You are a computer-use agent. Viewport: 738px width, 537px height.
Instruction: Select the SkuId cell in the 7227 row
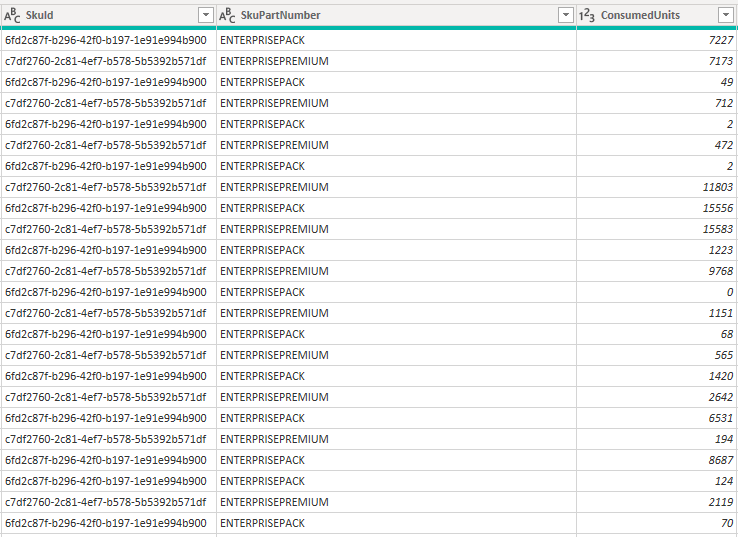coord(108,40)
